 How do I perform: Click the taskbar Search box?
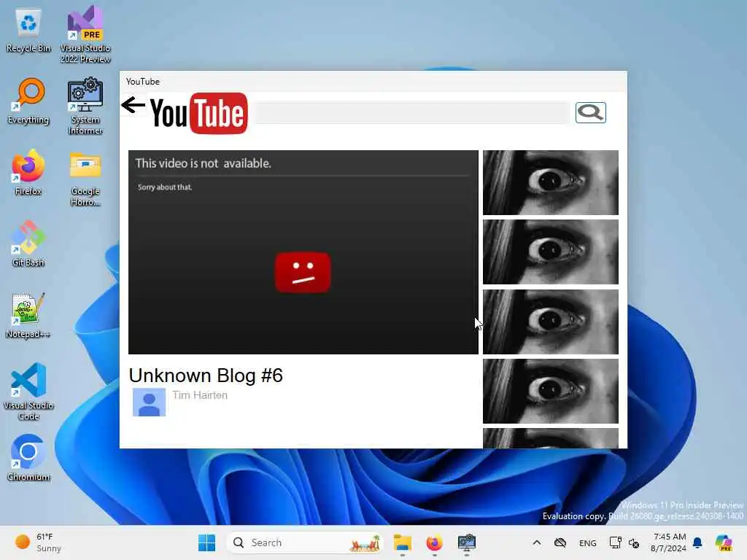pos(304,542)
